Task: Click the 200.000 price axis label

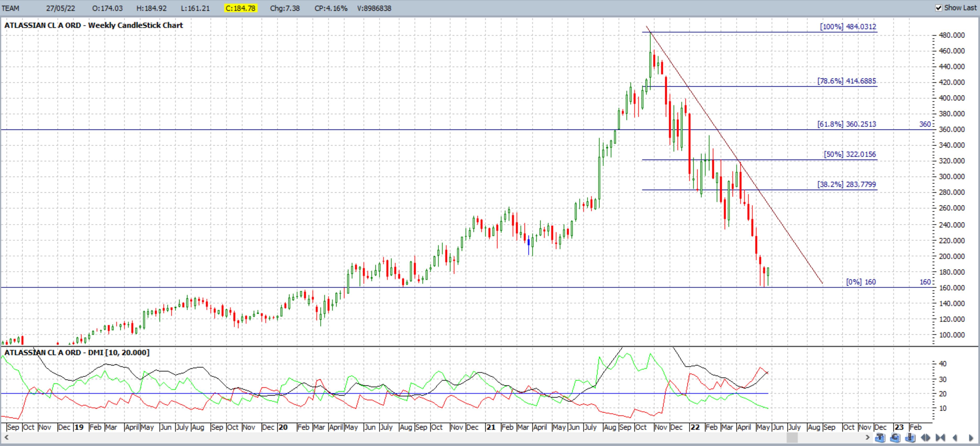Action: click(952, 256)
